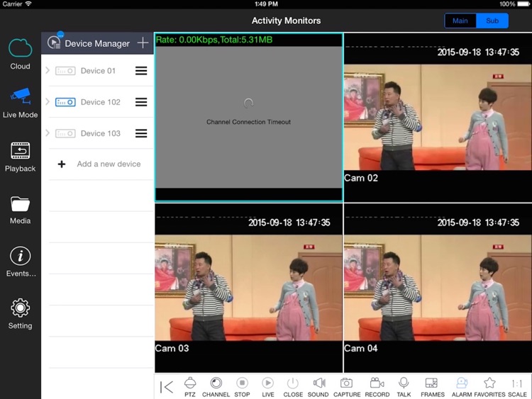Select Device 102 in the list
The height and width of the screenshot is (399, 532).
tap(98, 102)
